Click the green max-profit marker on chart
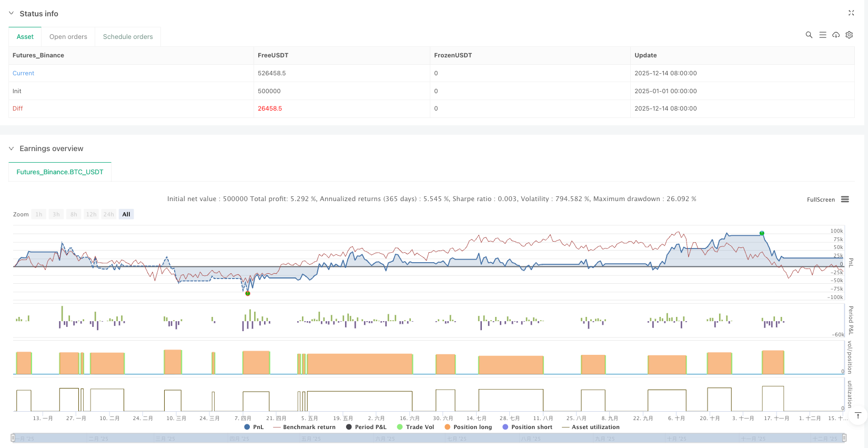This screenshot has height=448, width=868. tap(762, 233)
